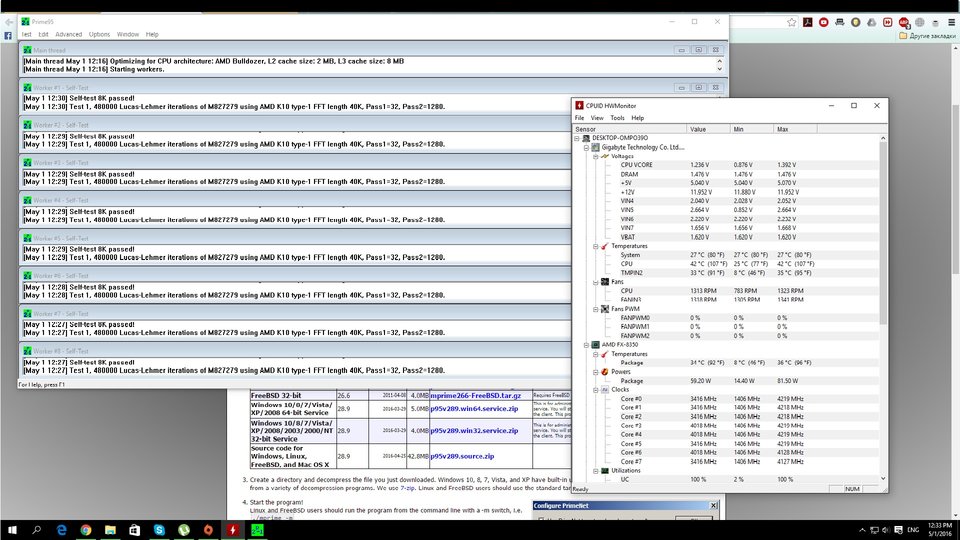960x540 pixels.
Task: Collapse the Utilizations node
Action: tap(595, 470)
